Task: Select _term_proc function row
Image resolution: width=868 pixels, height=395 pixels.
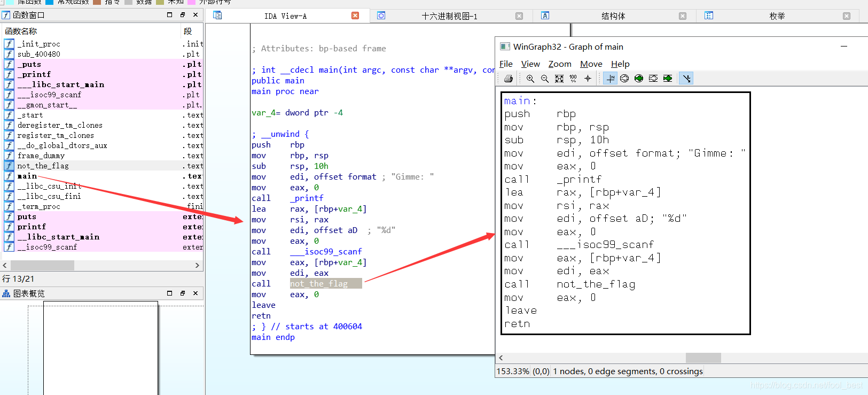Action: (x=104, y=206)
